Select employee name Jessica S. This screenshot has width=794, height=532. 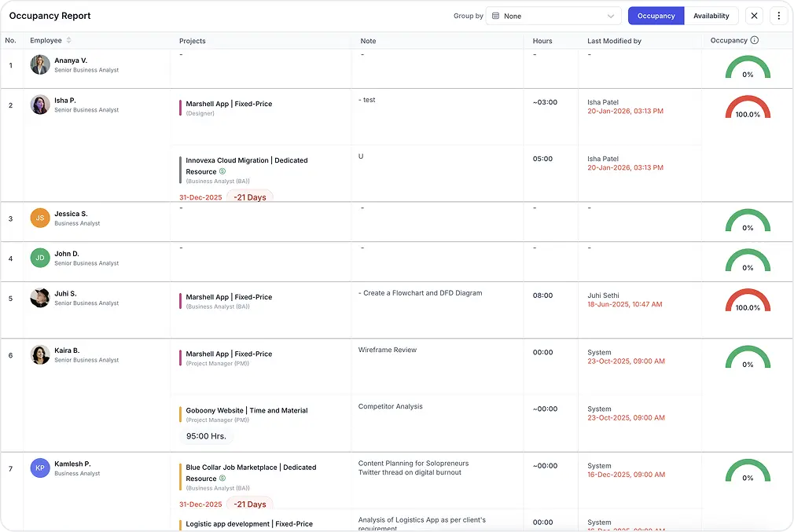71,214
